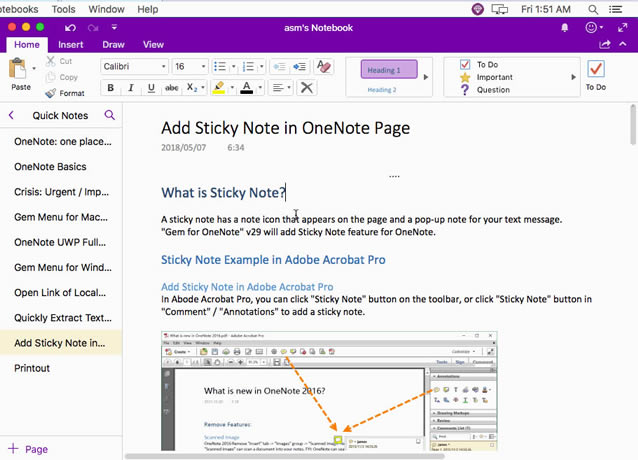Open the Insert ribbon tab
This screenshot has height=460, width=638.
pyautogui.click(x=70, y=44)
